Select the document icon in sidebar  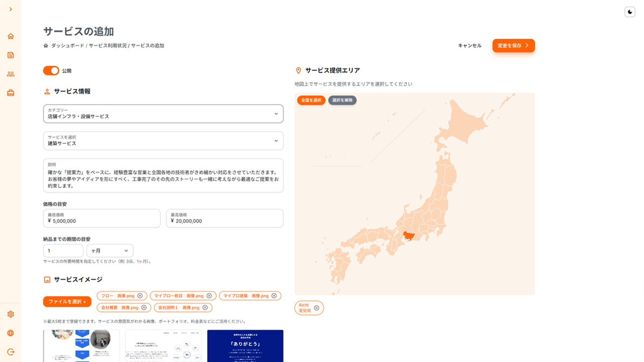point(11,55)
